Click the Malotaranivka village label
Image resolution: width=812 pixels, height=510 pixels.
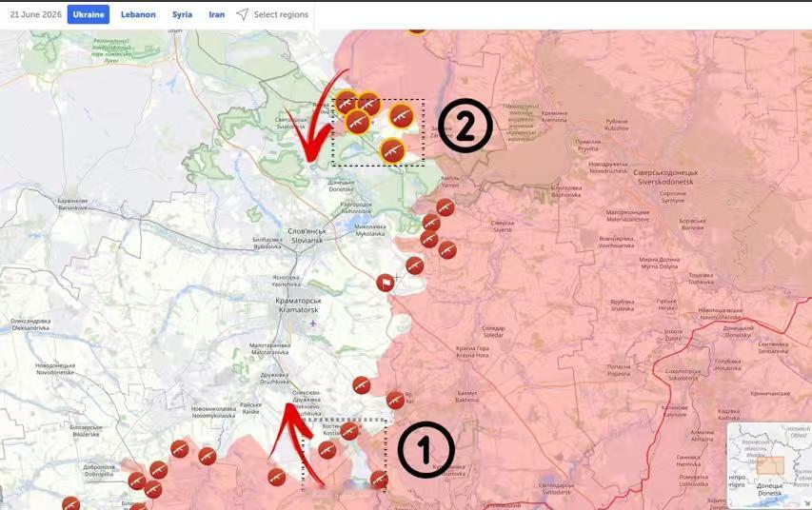[x=269, y=348]
